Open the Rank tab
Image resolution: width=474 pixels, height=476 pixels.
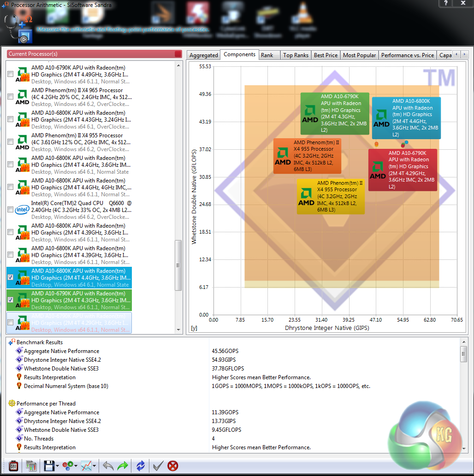269,55
